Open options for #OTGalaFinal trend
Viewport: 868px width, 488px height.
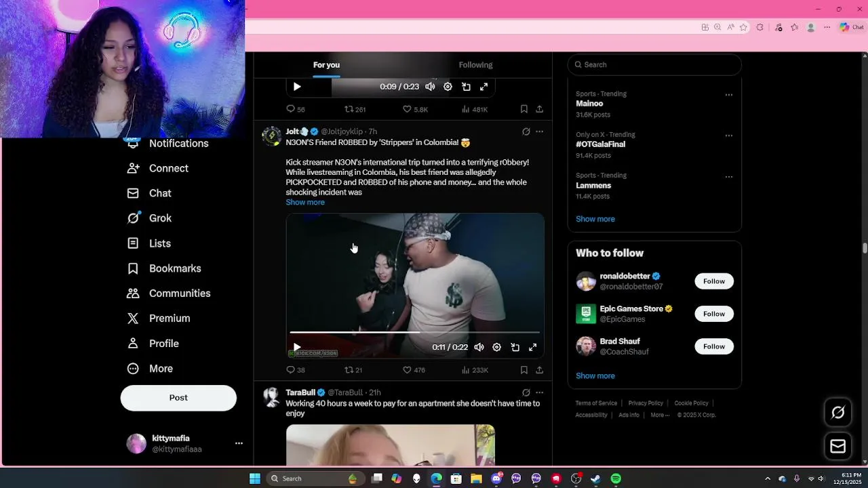pos(729,136)
